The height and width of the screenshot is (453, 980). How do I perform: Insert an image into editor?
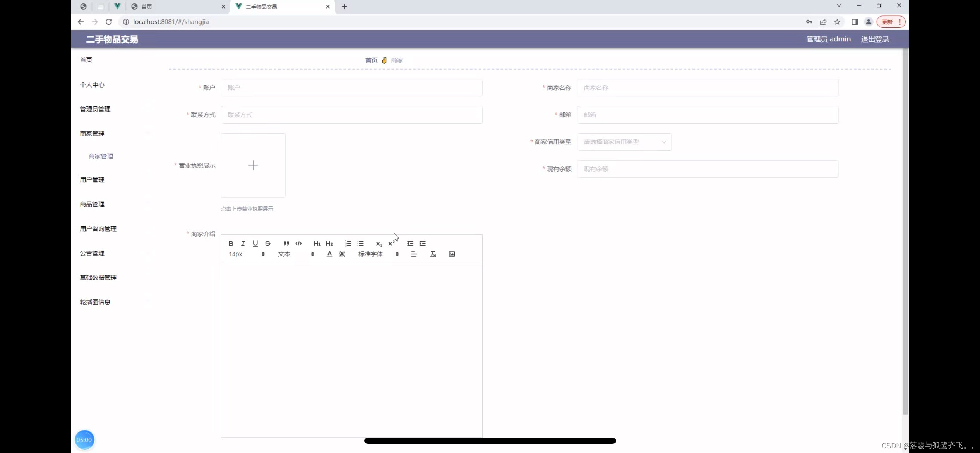click(x=452, y=254)
